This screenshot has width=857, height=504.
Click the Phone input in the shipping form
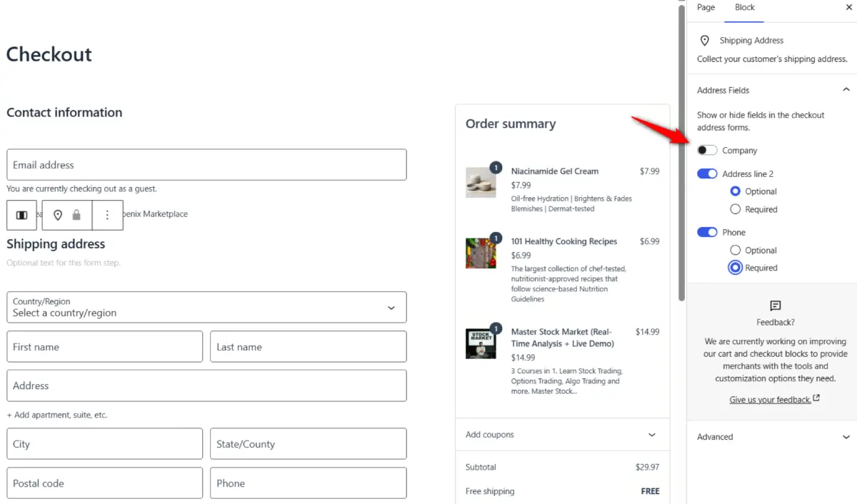coord(309,483)
